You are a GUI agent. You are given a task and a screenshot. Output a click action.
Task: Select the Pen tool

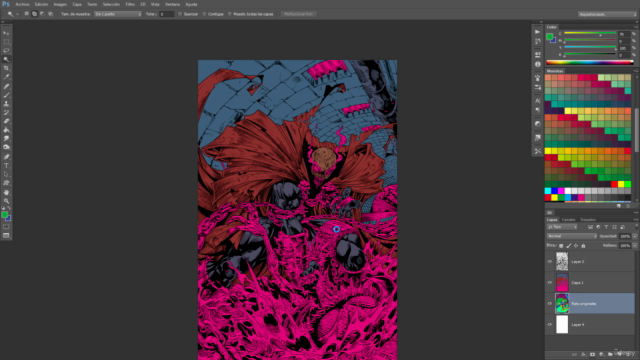point(6,157)
